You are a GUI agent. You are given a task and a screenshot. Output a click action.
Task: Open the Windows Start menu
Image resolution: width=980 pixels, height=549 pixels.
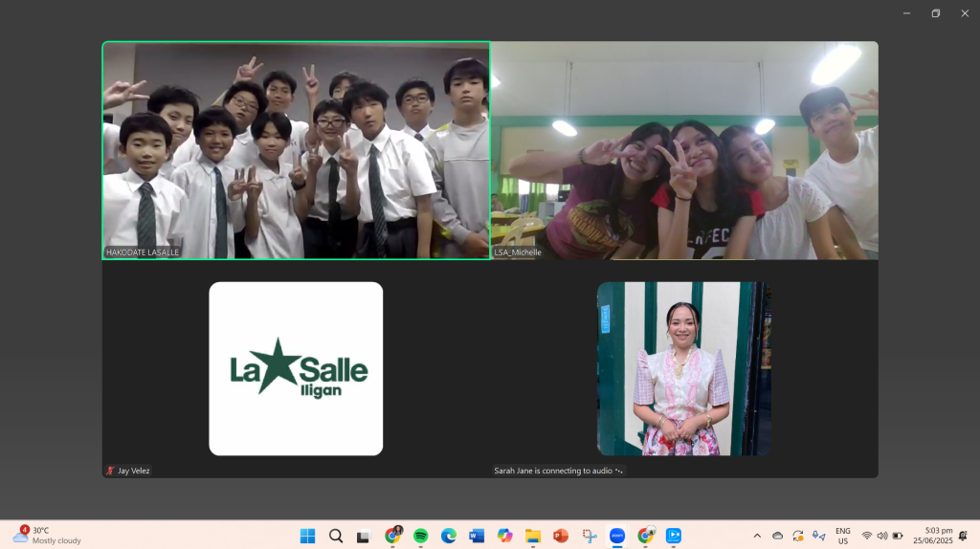pos(307,536)
